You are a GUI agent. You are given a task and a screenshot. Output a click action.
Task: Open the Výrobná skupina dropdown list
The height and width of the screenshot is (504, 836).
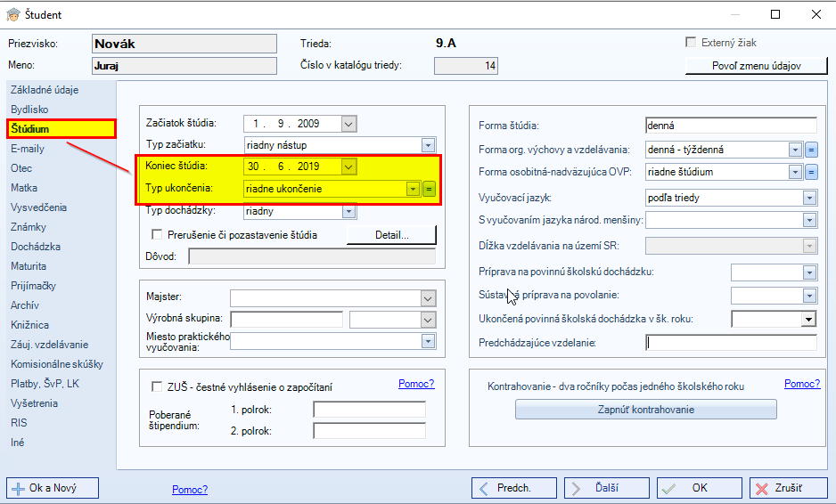pos(428,321)
